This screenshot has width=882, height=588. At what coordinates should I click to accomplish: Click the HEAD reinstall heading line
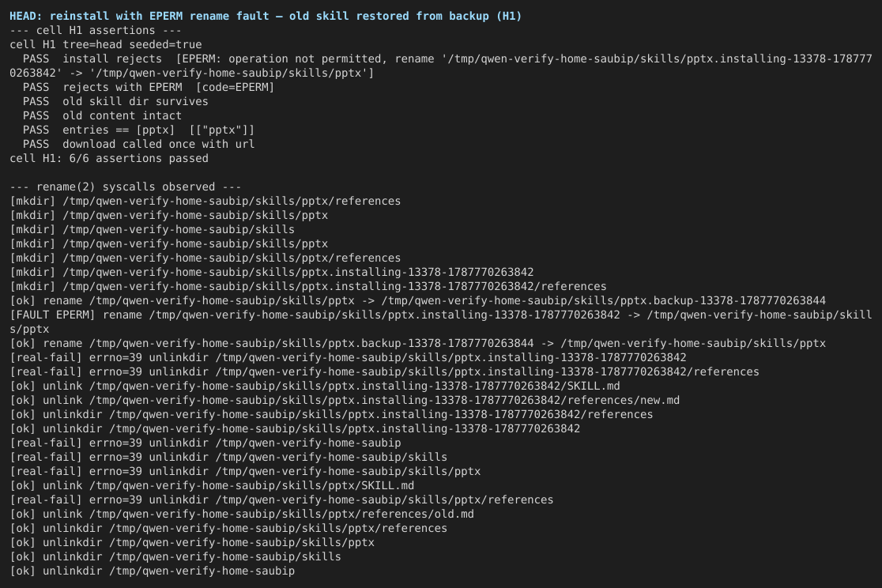[266, 17]
